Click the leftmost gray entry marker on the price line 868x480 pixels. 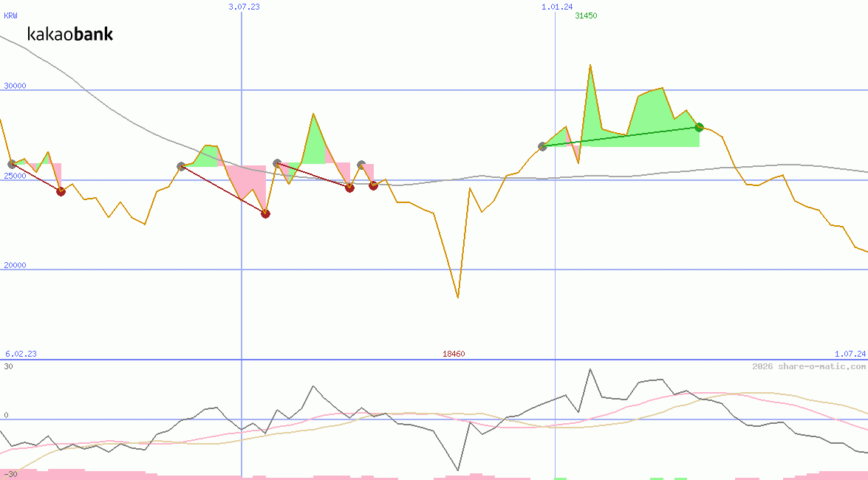[x=11, y=164]
